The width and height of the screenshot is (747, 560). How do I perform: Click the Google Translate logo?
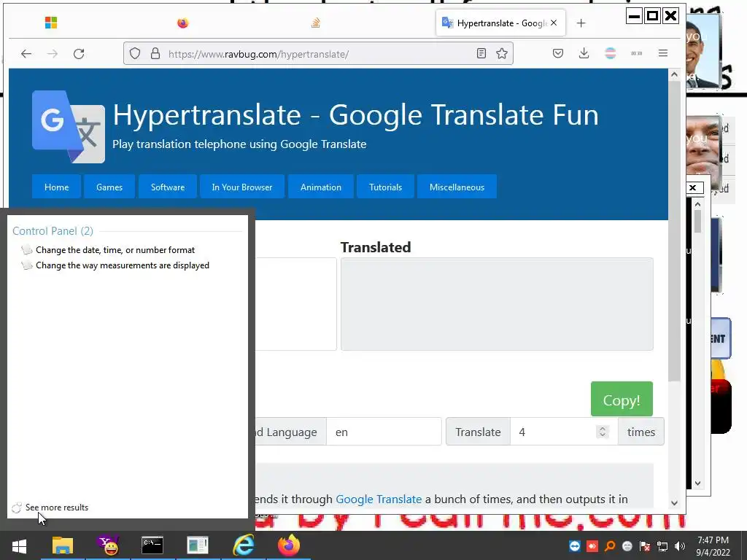(x=68, y=127)
